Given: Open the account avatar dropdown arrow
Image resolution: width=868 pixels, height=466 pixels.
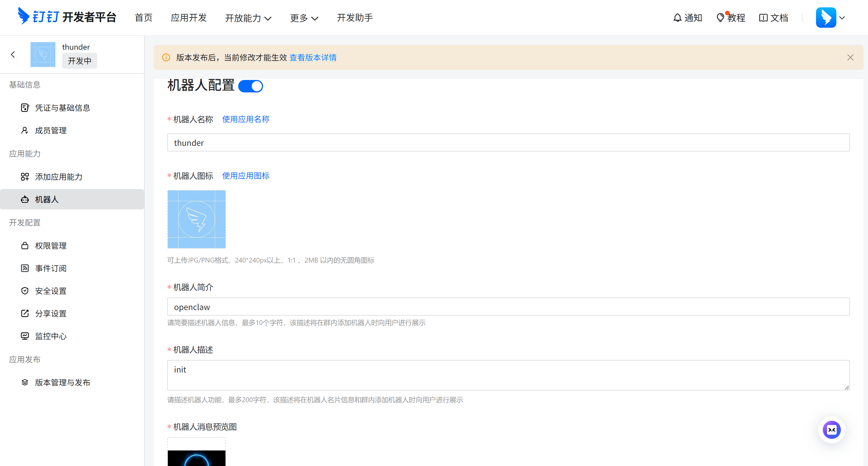Looking at the screenshot, I should [x=842, y=18].
